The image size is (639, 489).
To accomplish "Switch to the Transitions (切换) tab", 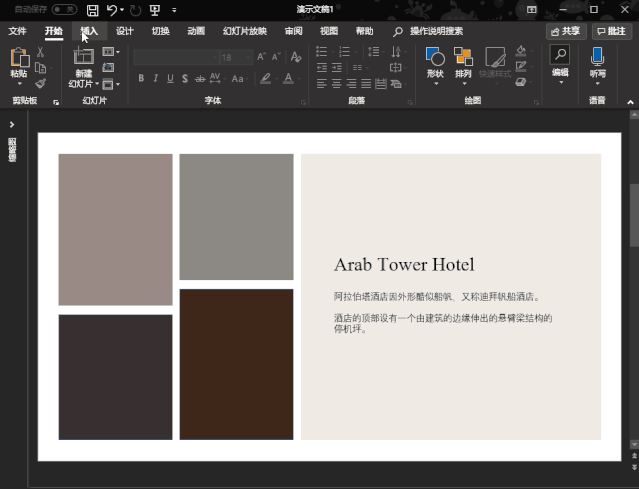I will (x=161, y=31).
